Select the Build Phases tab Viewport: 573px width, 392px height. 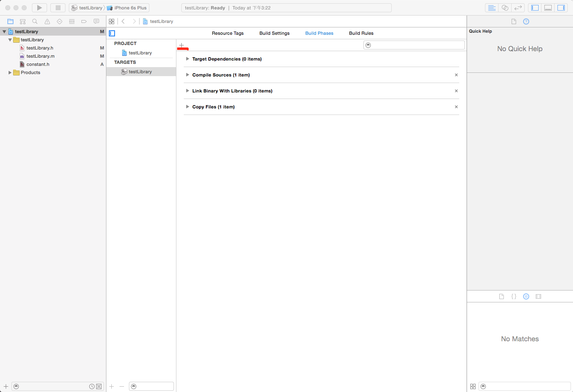click(319, 33)
